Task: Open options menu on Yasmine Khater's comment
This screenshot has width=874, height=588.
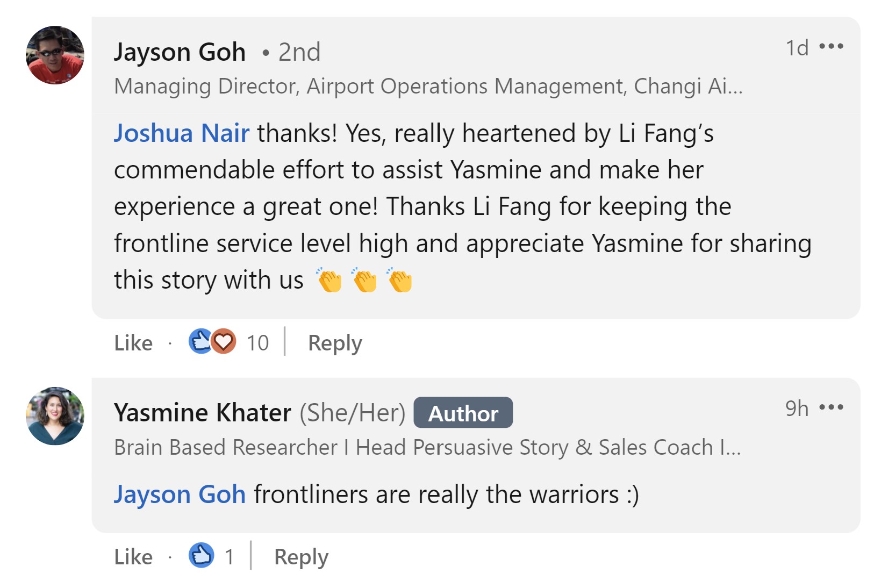Action: tap(831, 407)
